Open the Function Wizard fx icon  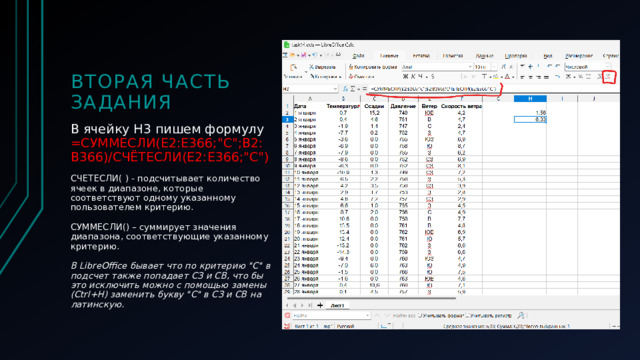click(x=345, y=89)
